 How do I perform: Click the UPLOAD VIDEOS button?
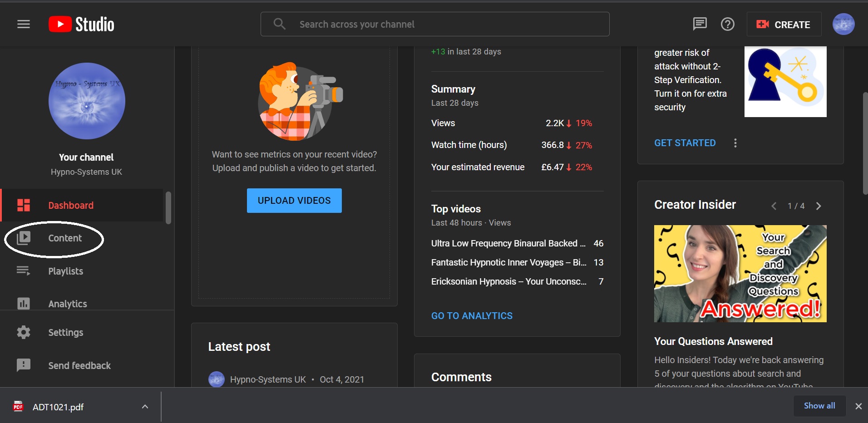pyautogui.click(x=293, y=200)
